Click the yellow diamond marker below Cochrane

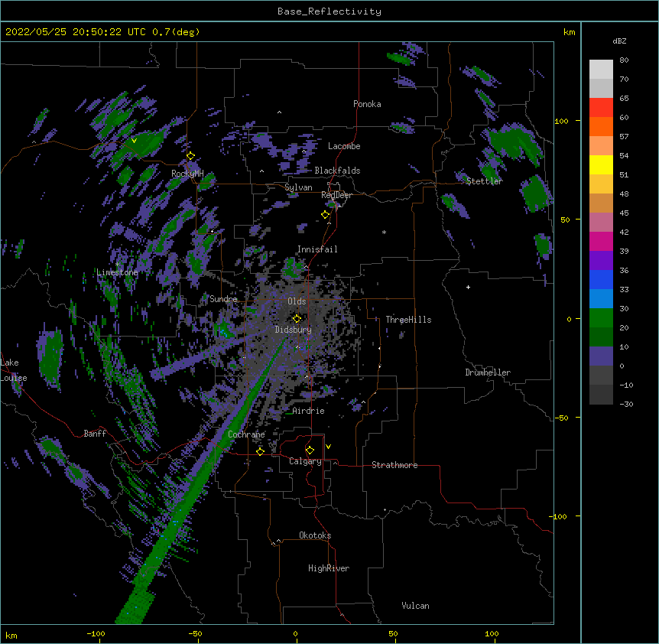coord(260,451)
